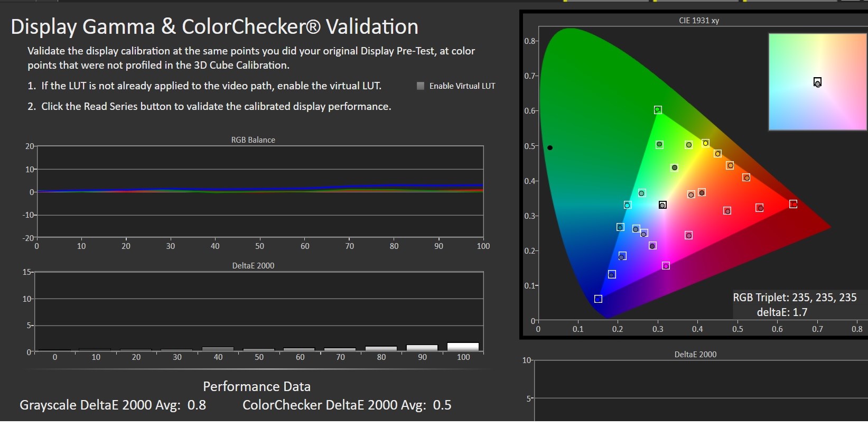The width and height of the screenshot is (868, 427).
Task: Select the 80 percent grayscale DeltaE bar
Action: coord(381,349)
